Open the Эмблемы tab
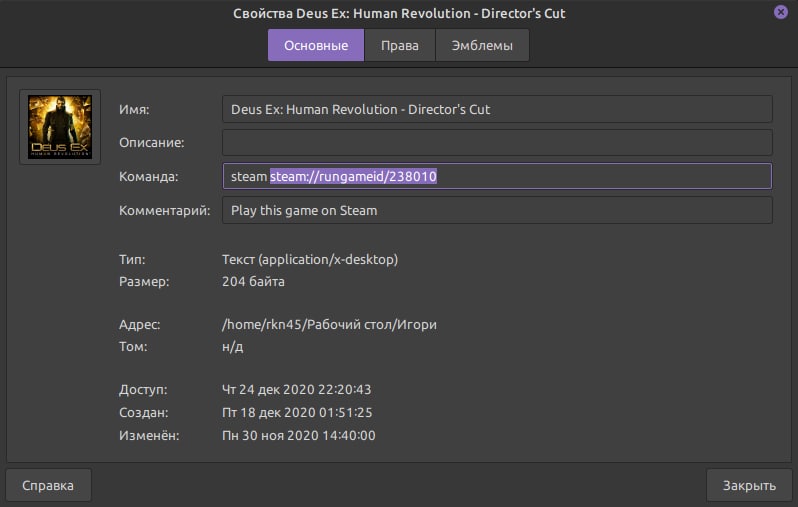This screenshot has height=507, width=798. pyautogui.click(x=482, y=45)
